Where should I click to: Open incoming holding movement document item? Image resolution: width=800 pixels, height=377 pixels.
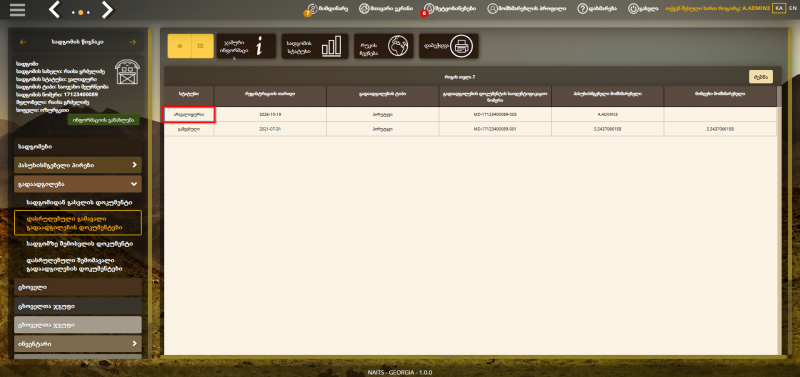pyautogui.click(x=79, y=244)
